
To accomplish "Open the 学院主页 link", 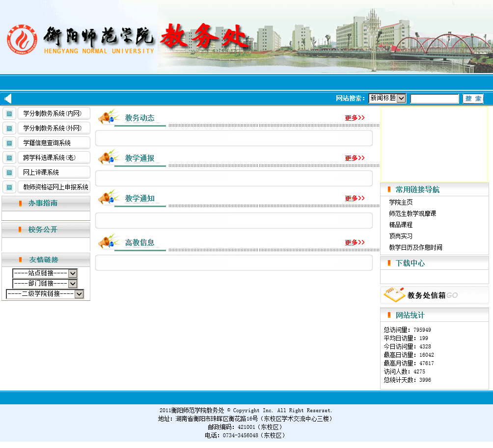I will (401, 202).
